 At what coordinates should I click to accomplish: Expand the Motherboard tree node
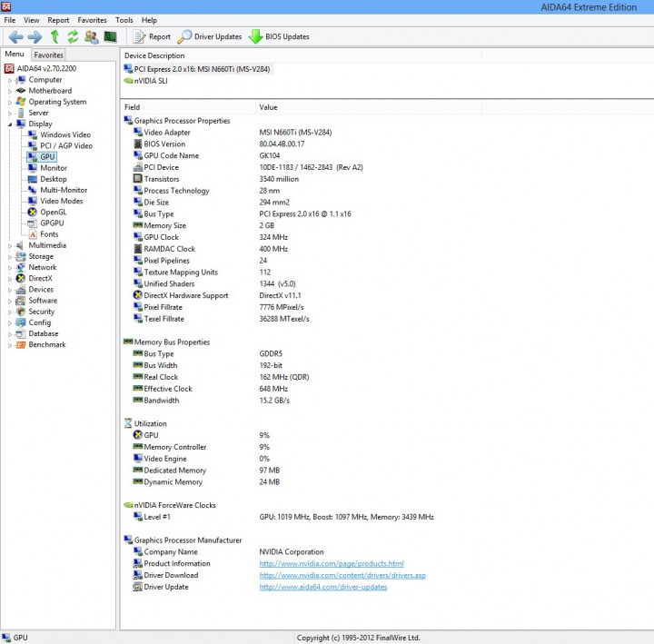tap(10, 91)
